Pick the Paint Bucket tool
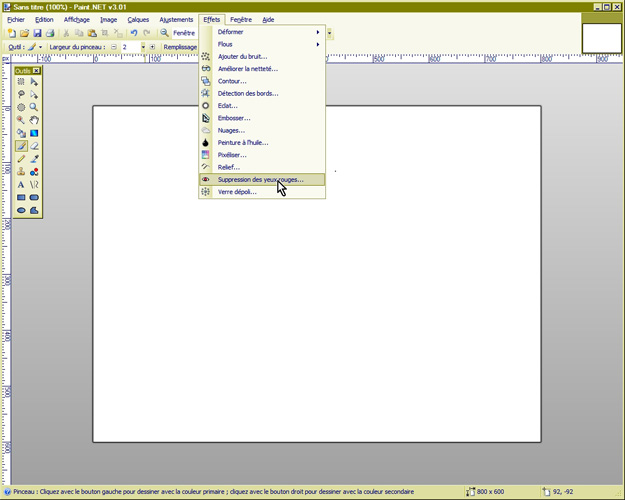 click(x=21, y=132)
